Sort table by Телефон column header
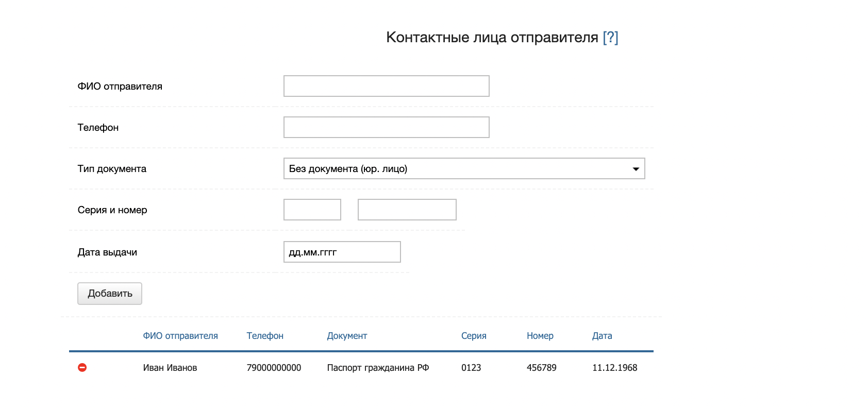The height and width of the screenshot is (410, 868). pos(265,336)
